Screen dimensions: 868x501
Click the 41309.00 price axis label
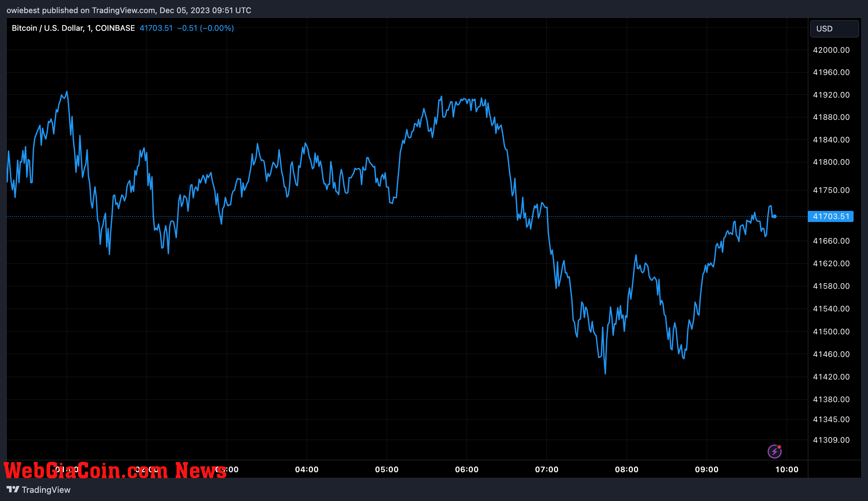coord(831,440)
